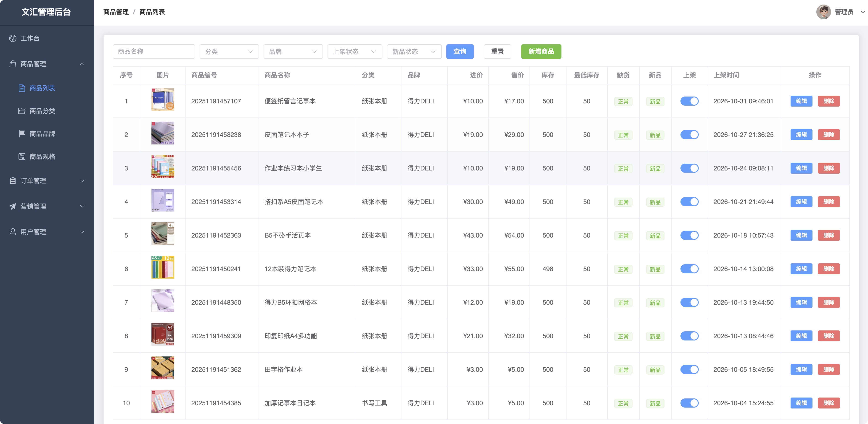Open the 品牌 filter dropdown
The height and width of the screenshot is (424, 868).
click(x=293, y=52)
